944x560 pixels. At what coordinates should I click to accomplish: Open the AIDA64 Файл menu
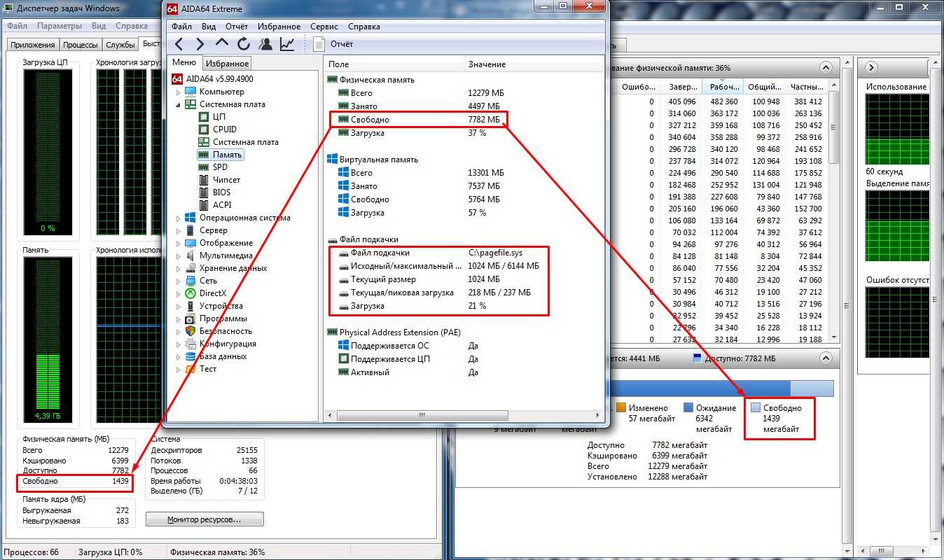coord(181,27)
